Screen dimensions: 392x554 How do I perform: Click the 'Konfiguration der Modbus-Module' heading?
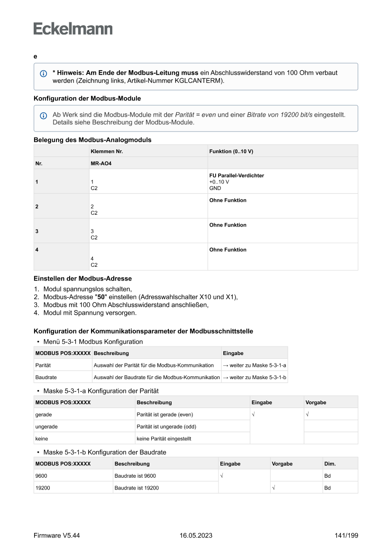click(x=87, y=99)
